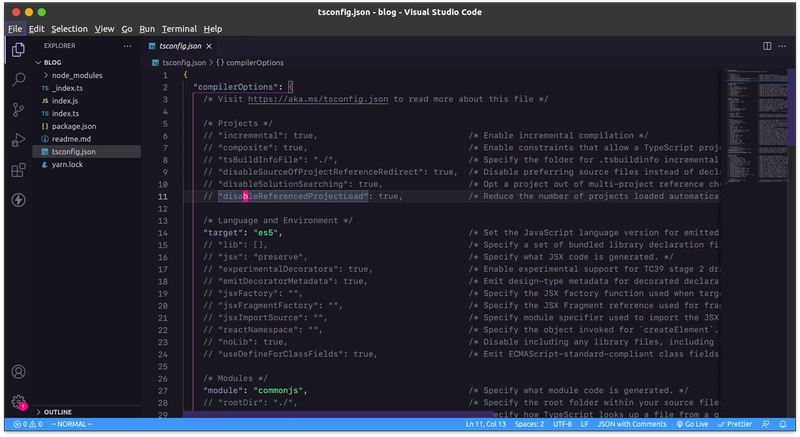Click line number 13 in the gutter
The height and width of the screenshot is (437, 800).
(x=163, y=221)
